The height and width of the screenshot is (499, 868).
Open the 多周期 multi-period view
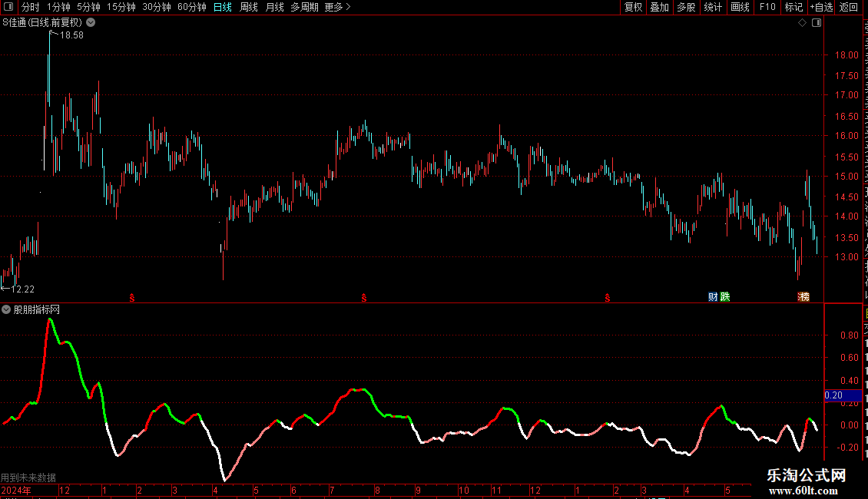pyautogui.click(x=304, y=7)
